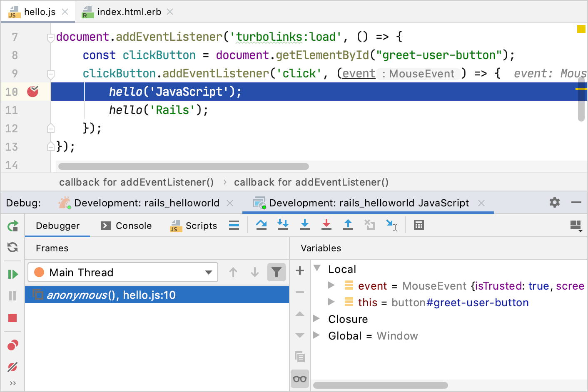
Task: Open the Evaluate Expression calculator icon
Action: click(419, 225)
